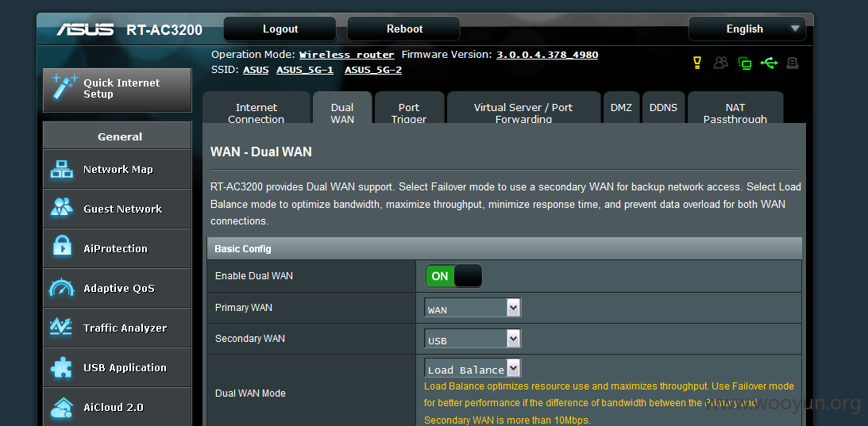Open Network Map from the sidebar

(x=117, y=169)
